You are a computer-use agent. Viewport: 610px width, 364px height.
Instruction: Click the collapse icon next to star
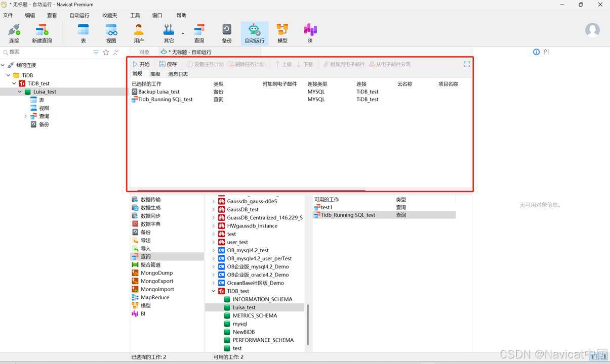(x=116, y=52)
